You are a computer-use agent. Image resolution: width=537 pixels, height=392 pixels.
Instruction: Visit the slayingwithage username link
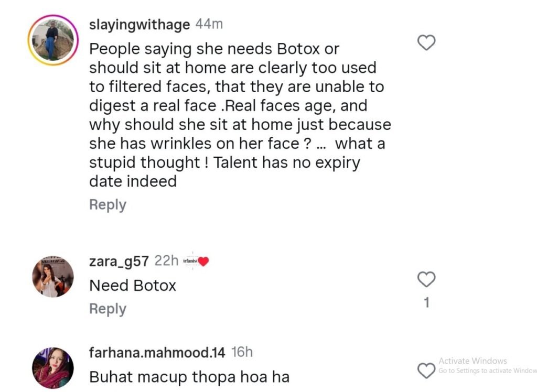click(139, 24)
